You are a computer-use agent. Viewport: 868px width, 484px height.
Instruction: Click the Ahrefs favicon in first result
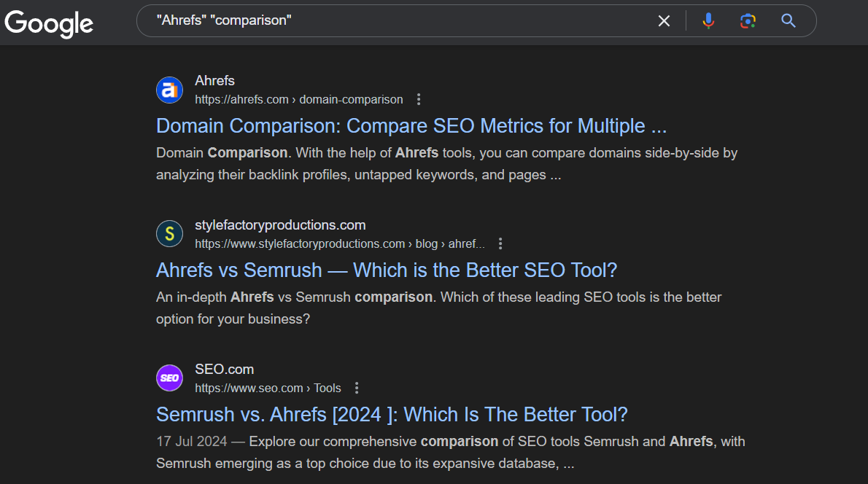(169, 90)
